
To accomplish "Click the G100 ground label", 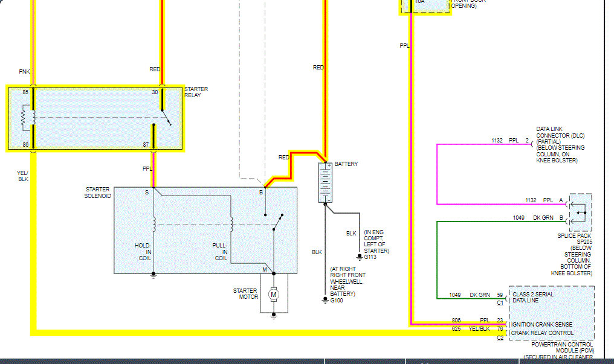I will 337,300.
